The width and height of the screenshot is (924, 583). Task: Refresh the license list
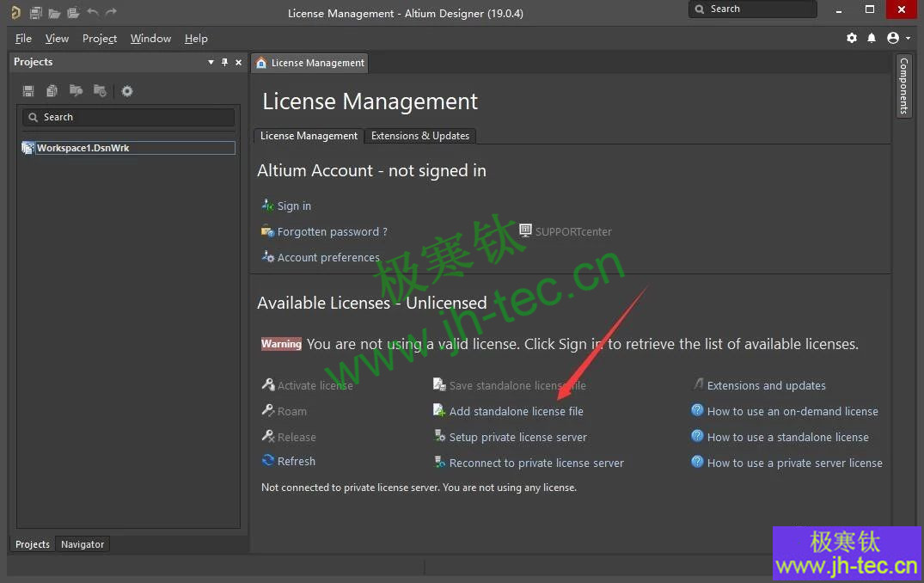point(297,461)
